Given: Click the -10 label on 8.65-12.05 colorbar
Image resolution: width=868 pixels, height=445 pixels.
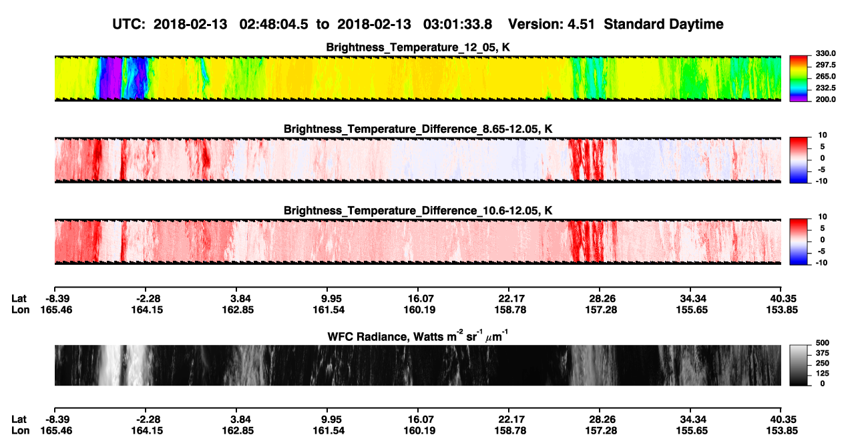Looking at the screenshot, I should (821, 181).
